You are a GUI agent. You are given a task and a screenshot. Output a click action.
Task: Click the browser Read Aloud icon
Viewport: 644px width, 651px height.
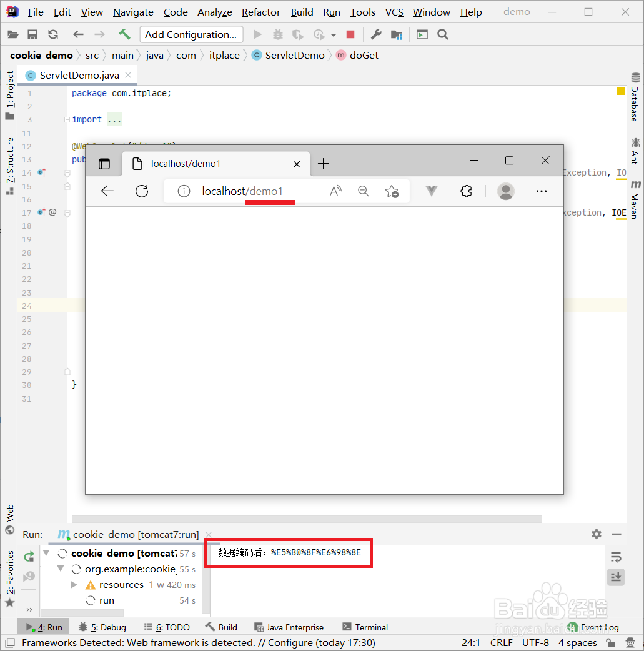(x=335, y=191)
